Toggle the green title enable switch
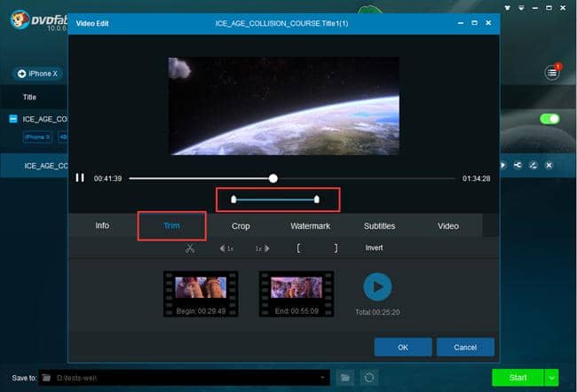Viewport: 577px width, 392px height. (x=549, y=119)
